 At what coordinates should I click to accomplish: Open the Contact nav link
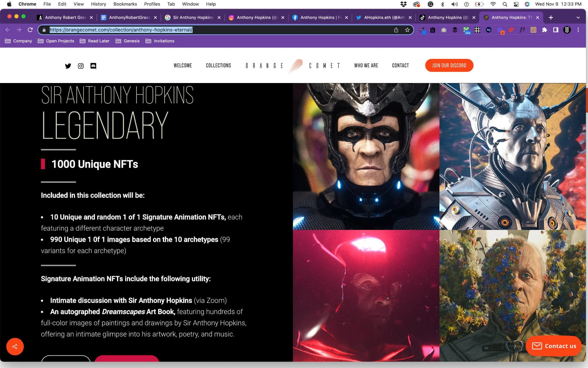pos(400,65)
